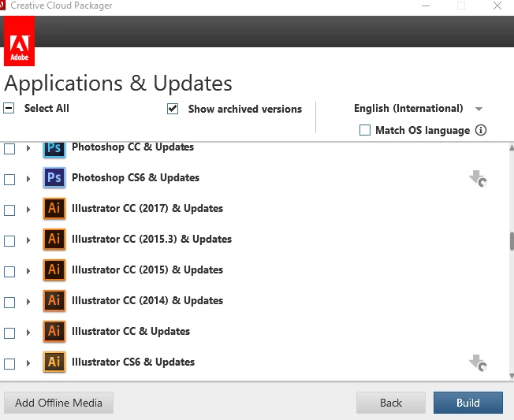Screen dimensions: 514x420
Task: Click the Match OS language info icon
Action: point(481,130)
